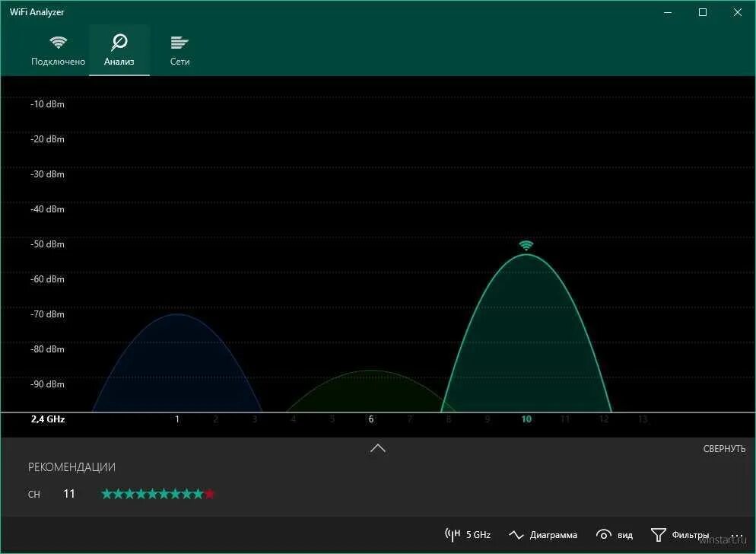Click the 5 GHz antenna icon
Viewport: 756px width, 554px height.
click(x=453, y=534)
